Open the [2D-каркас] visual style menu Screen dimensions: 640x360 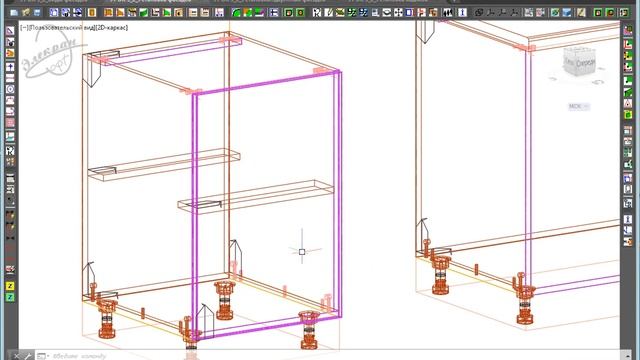pyautogui.click(x=111, y=27)
